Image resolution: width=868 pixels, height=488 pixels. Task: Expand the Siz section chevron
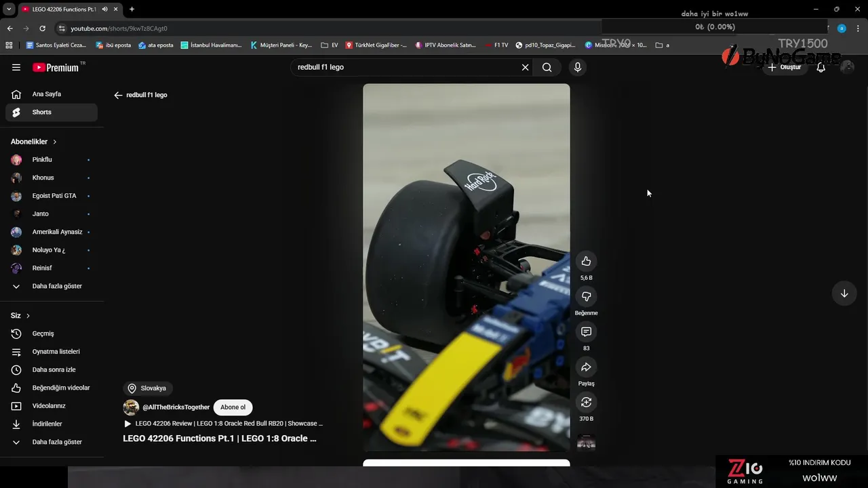click(x=28, y=316)
